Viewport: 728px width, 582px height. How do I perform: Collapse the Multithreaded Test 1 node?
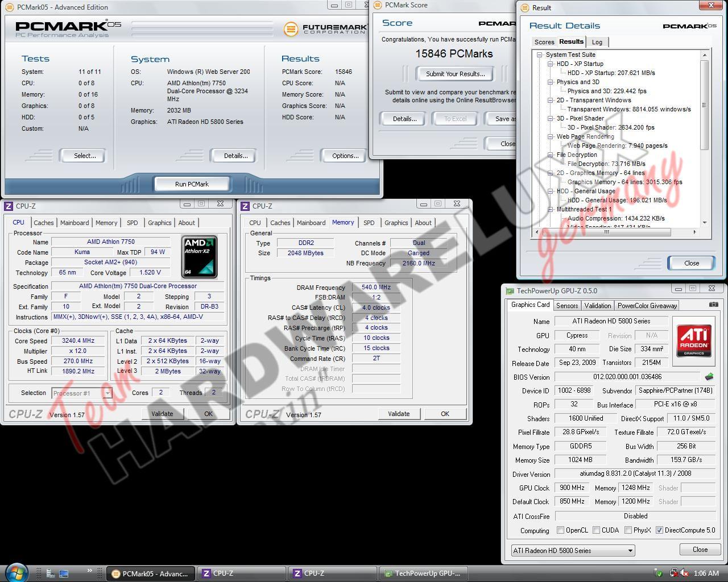click(x=551, y=209)
